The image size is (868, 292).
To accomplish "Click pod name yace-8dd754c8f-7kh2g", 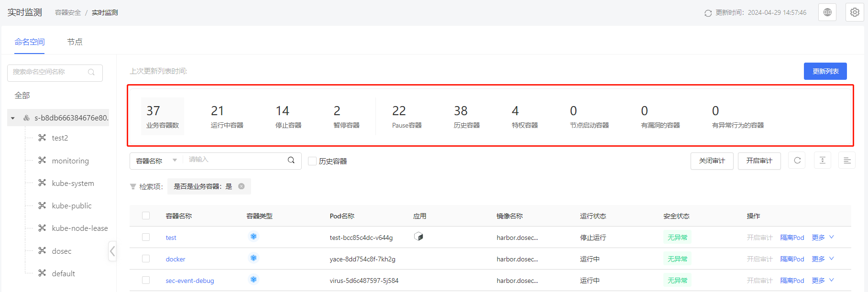I will 363,259.
